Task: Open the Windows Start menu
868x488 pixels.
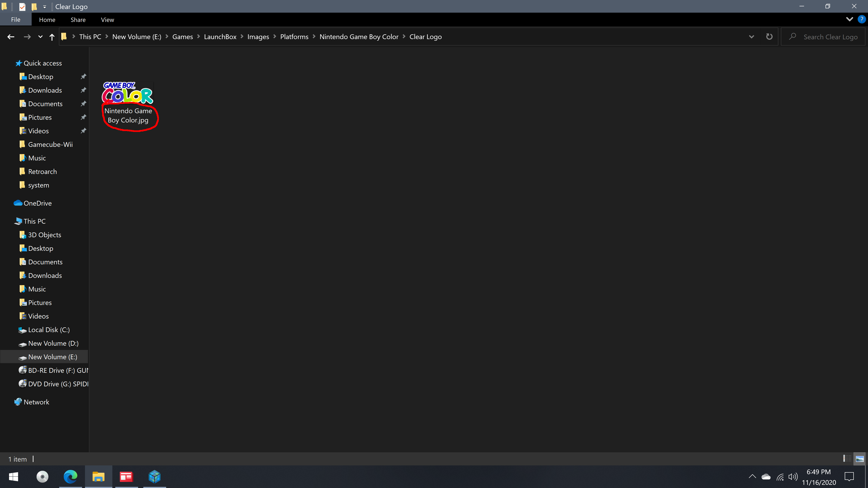Action: coord(14,476)
